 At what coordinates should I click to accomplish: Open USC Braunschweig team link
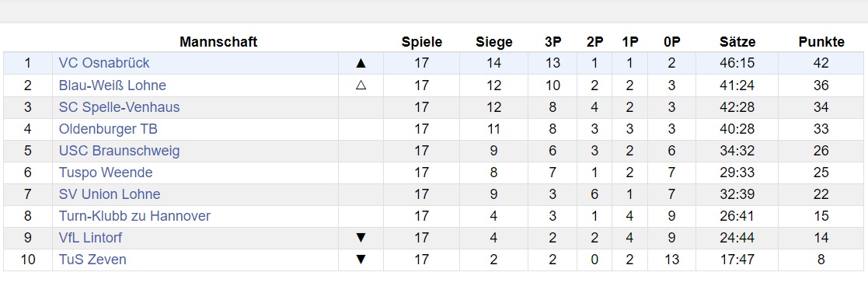click(119, 151)
